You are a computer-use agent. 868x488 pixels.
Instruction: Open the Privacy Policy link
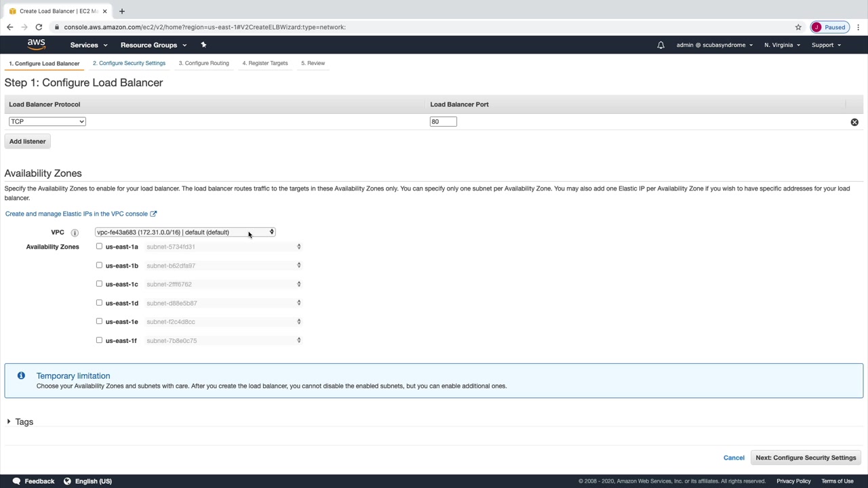point(793,481)
